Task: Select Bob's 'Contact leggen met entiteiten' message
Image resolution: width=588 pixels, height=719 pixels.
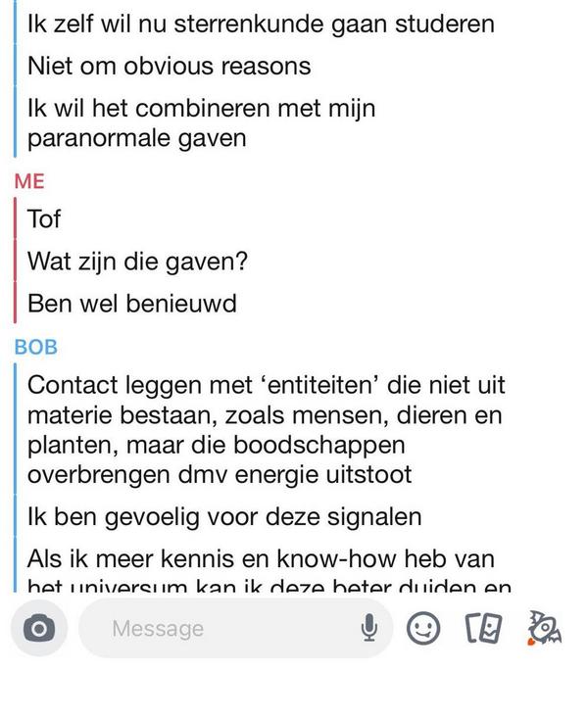Action: point(265,430)
